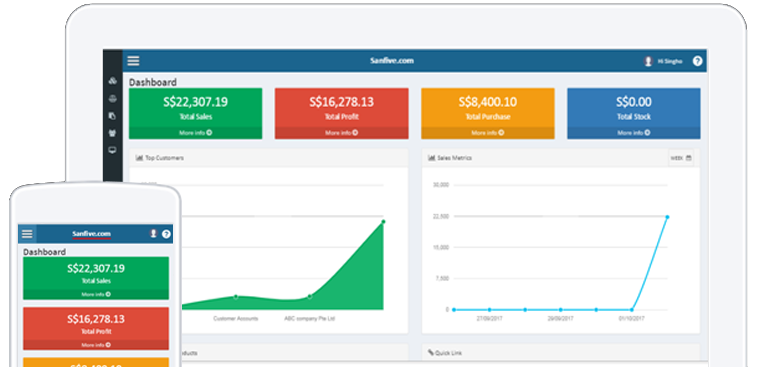Click More info under Total Stock
The width and height of the screenshot is (761, 368).
click(x=634, y=133)
